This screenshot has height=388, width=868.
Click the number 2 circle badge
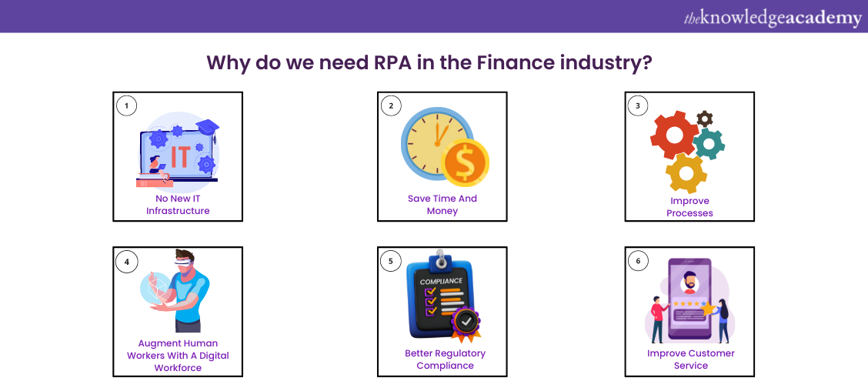click(391, 105)
